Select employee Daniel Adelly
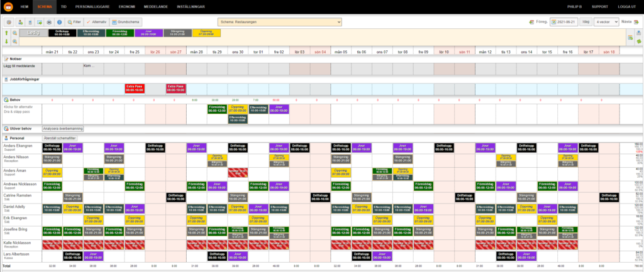Image resolution: width=644 pixels, height=272 pixels. click(x=14, y=207)
